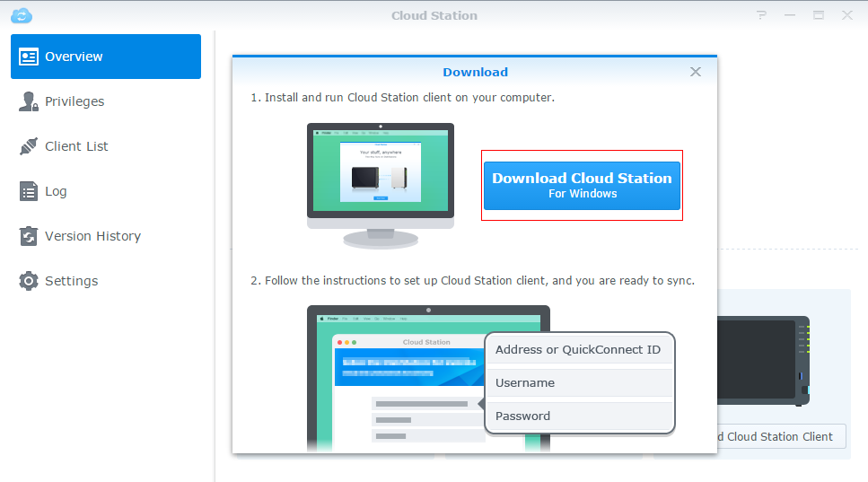The height and width of the screenshot is (482, 868).
Task: Maximize the Cloud Station window
Action: coord(818,15)
